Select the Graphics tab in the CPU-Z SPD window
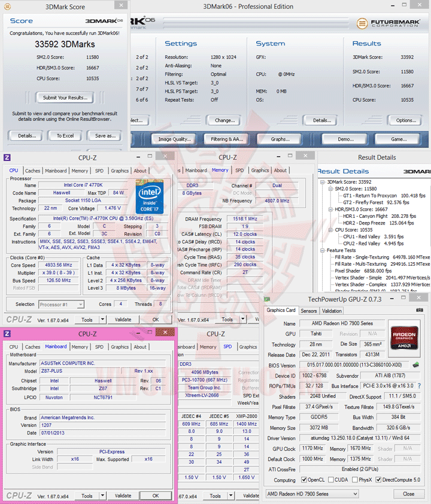Viewport: 431px width, 504px height. pos(248,347)
